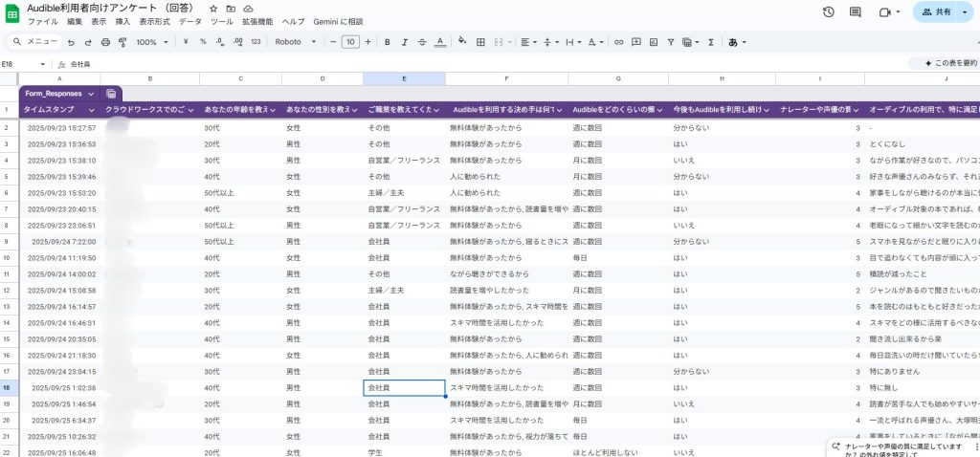This screenshot has height=457, width=980.
Task: Open filter arrow on タイムスタンプ column
Action: click(x=92, y=110)
